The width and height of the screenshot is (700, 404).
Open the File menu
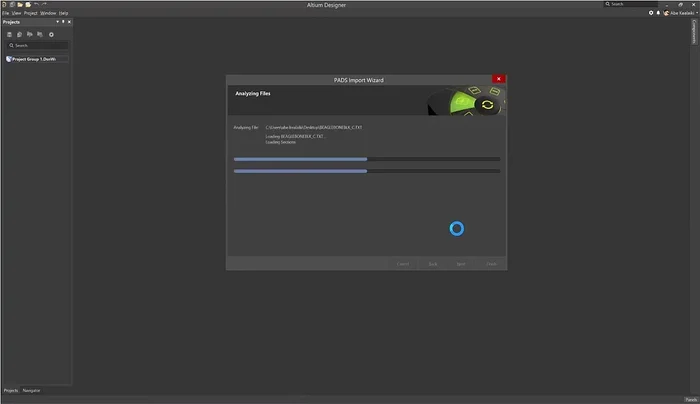click(x=5, y=13)
